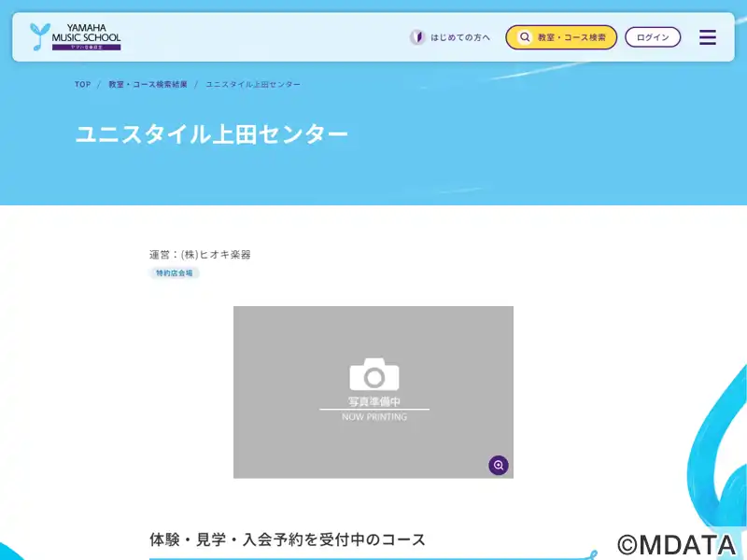747x560 pixels.
Task: Go to TOP in the breadcrumb
Action: coord(83,85)
